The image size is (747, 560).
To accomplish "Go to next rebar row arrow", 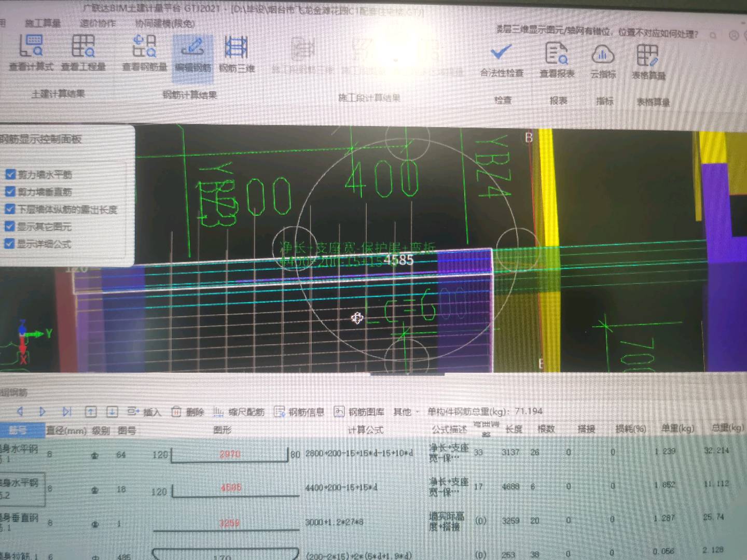I will coord(43,411).
